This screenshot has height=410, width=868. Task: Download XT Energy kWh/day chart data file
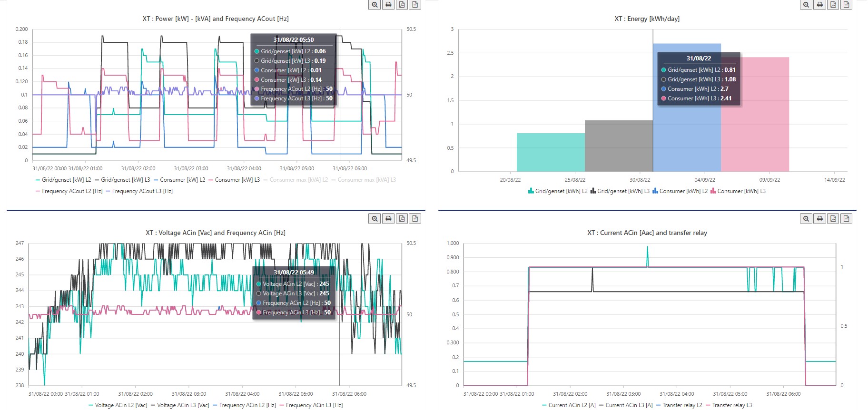(x=846, y=5)
